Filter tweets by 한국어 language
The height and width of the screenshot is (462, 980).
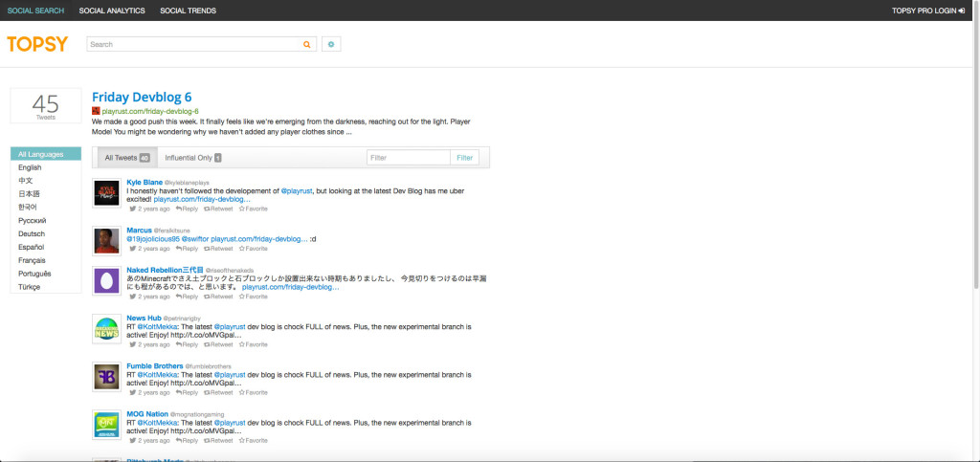pos(46,207)
